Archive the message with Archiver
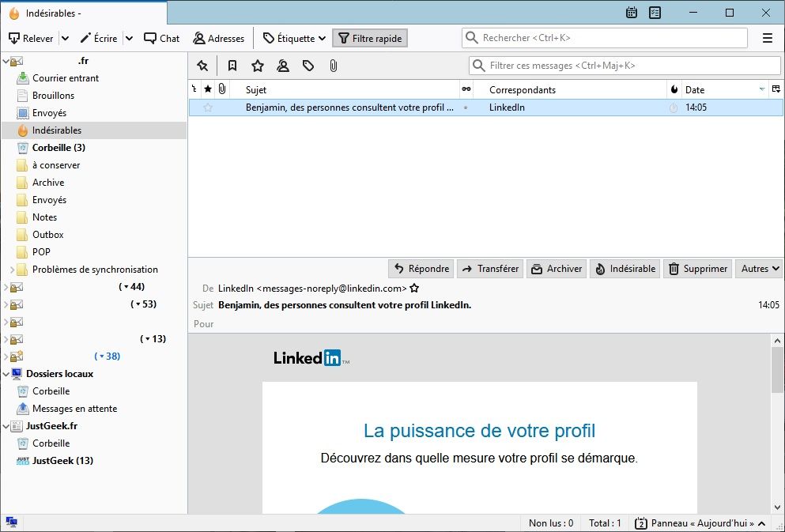This screenshot has width=785, height=532. pyautogui.click(x=557, y=269)
